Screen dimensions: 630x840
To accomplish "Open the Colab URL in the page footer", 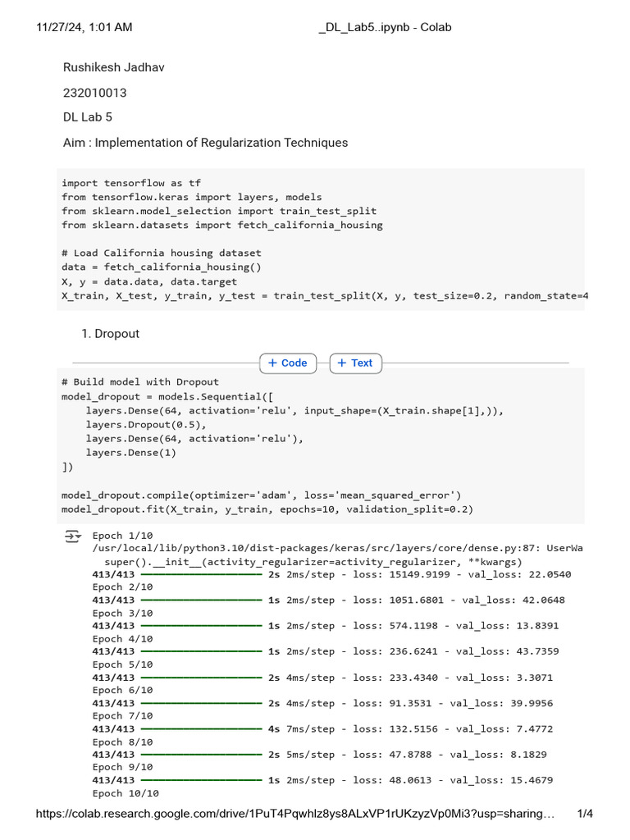I will point(294,814).
